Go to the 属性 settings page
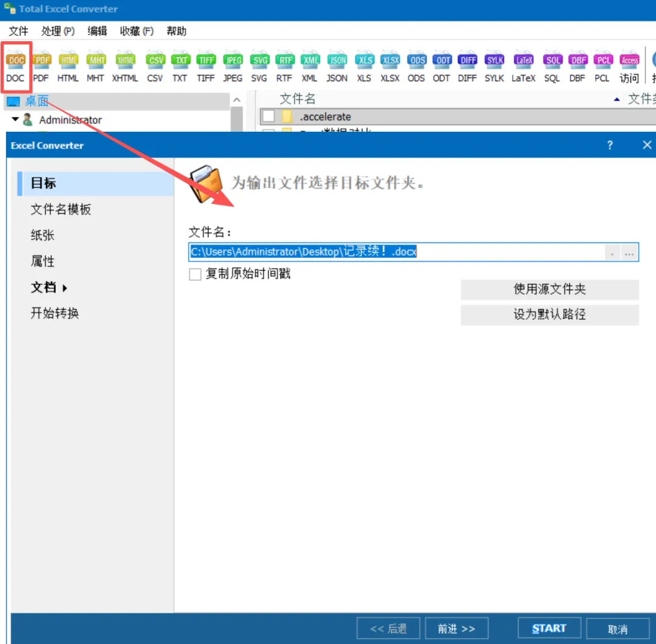The width and height of the screenshot is (656, 644). coord(43,262)
